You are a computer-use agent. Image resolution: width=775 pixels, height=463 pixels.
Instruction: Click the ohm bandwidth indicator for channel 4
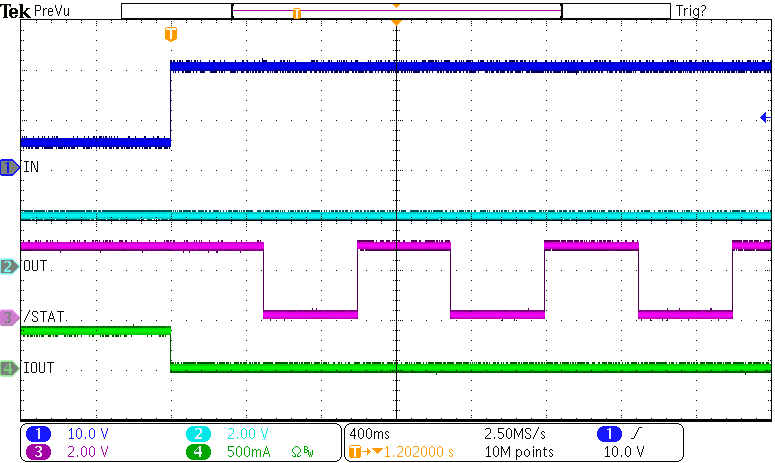pos(302,452)
